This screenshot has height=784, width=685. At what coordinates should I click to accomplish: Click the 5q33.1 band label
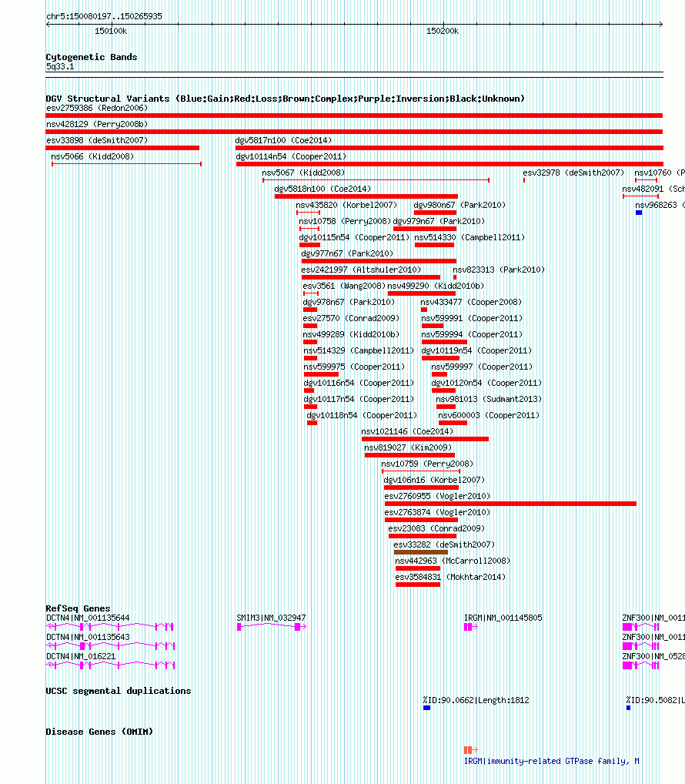[x=60, y=66]
